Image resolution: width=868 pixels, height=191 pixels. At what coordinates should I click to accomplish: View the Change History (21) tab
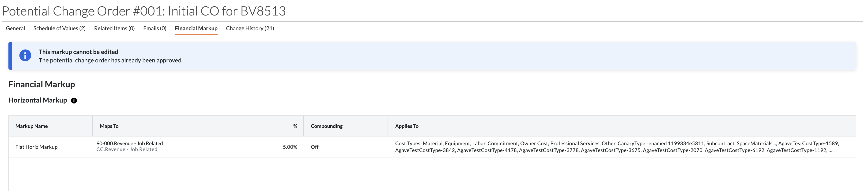tap(250, 28)
